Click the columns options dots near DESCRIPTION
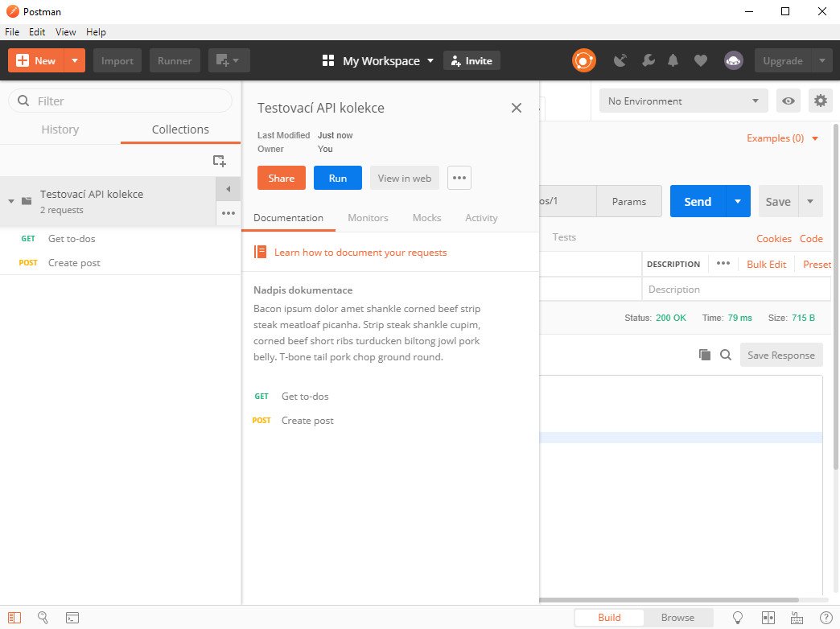The image size is (840, 629). coord(723,263)
